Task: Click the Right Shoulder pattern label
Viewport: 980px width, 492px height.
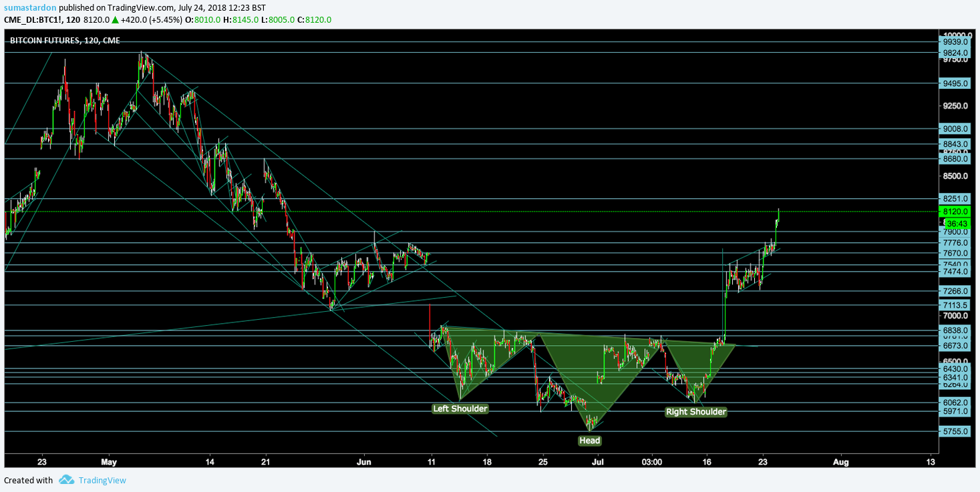Action: click(x=695, y=412)
